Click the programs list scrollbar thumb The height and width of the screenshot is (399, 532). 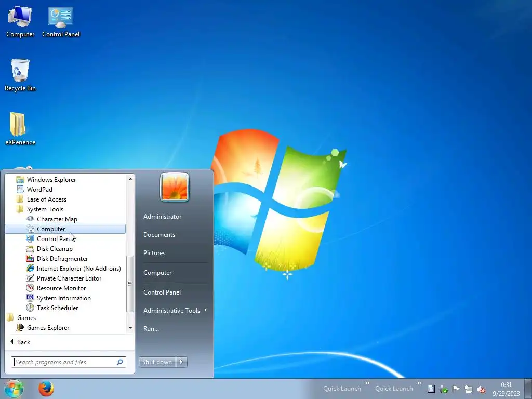click(130, 284)
